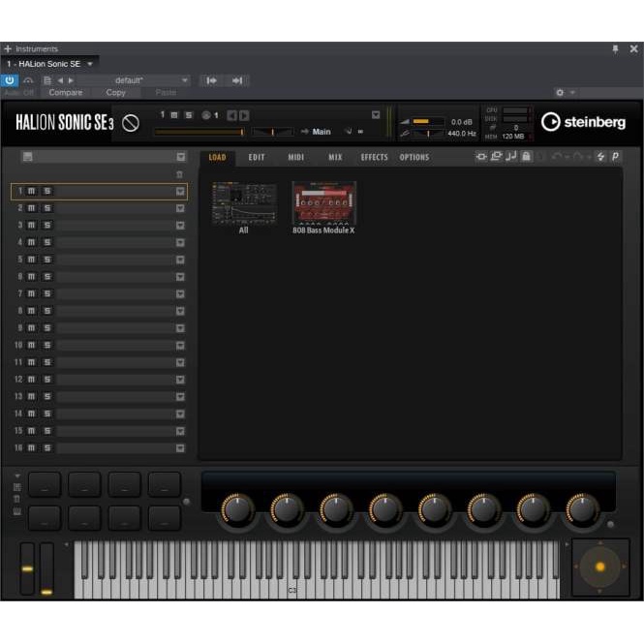Pin the Instruments panel

(615, 48)
